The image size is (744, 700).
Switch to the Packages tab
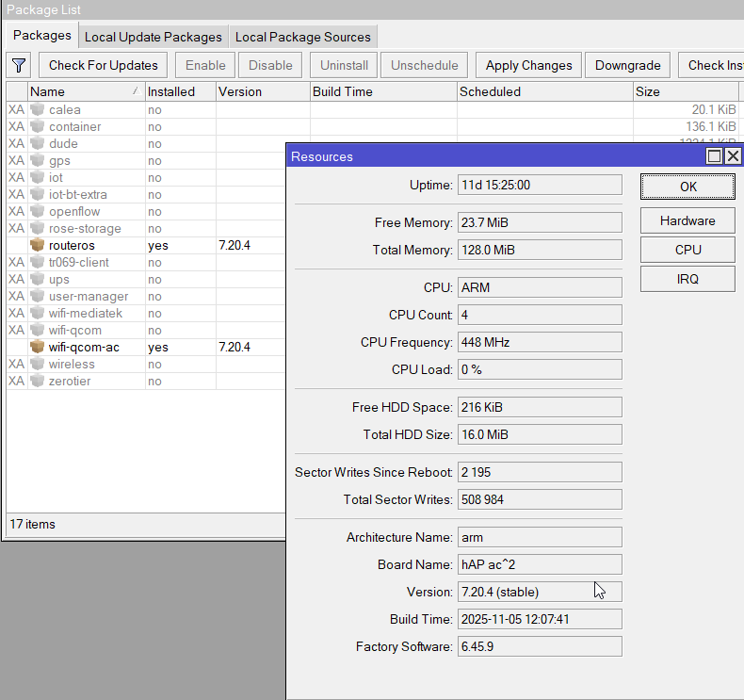[x=41, y=36]
